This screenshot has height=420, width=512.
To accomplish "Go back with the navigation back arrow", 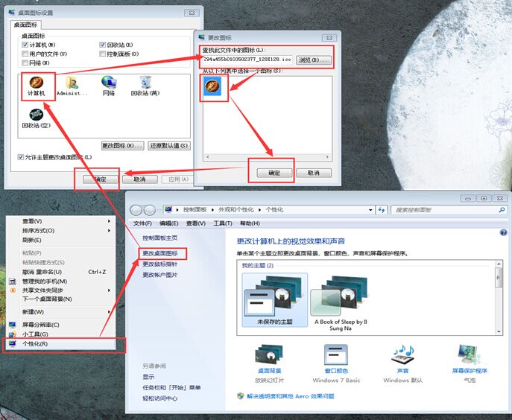I will pos(136,210).
